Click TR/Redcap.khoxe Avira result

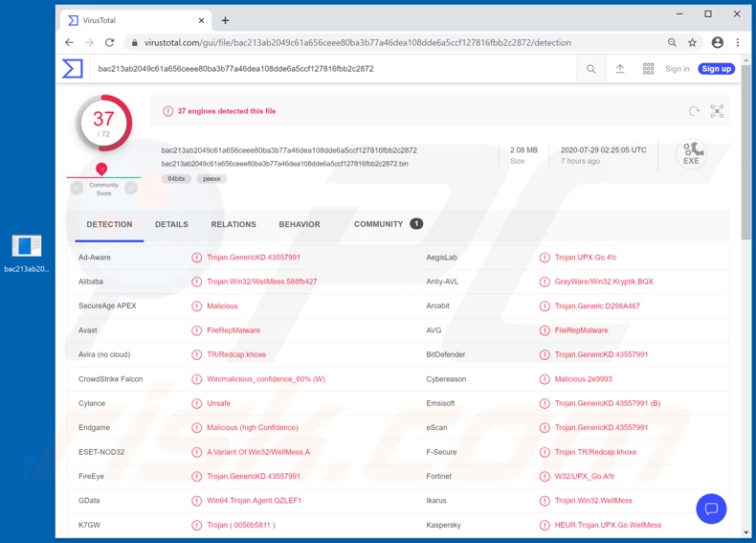coord(236,354)
